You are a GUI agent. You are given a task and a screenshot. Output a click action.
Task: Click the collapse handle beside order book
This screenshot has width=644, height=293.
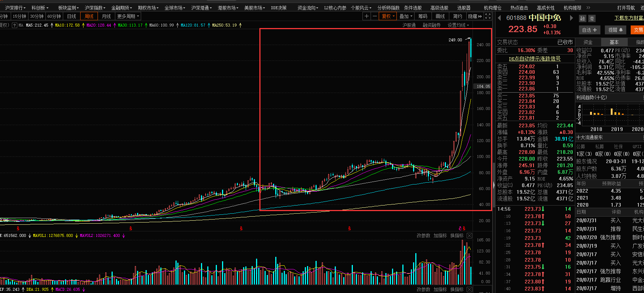(494, 185)
